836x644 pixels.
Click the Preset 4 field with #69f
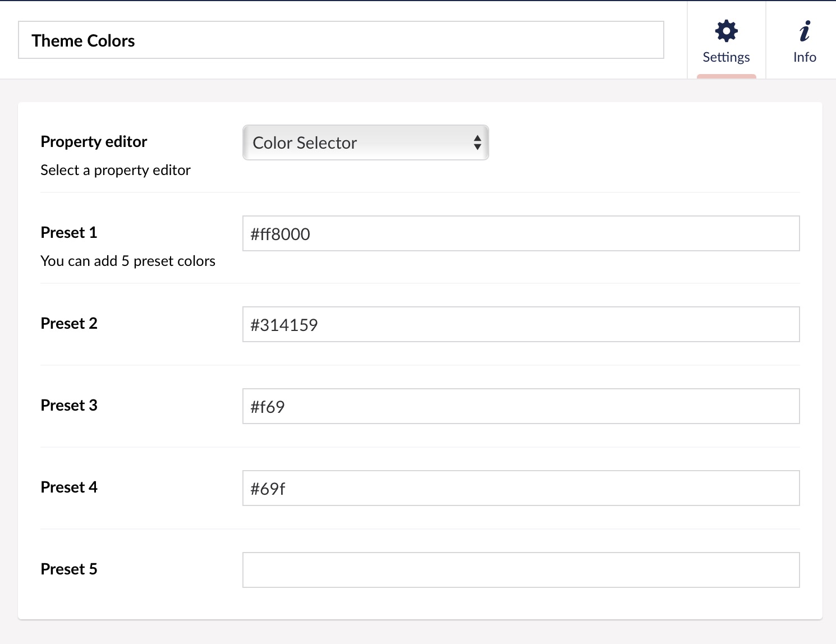tap(521, 488)
